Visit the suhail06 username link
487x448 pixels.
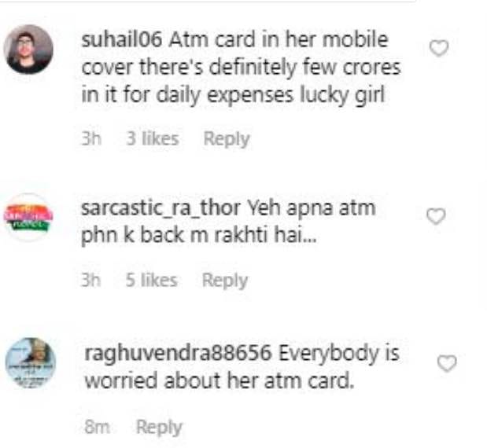pos(122,40)
